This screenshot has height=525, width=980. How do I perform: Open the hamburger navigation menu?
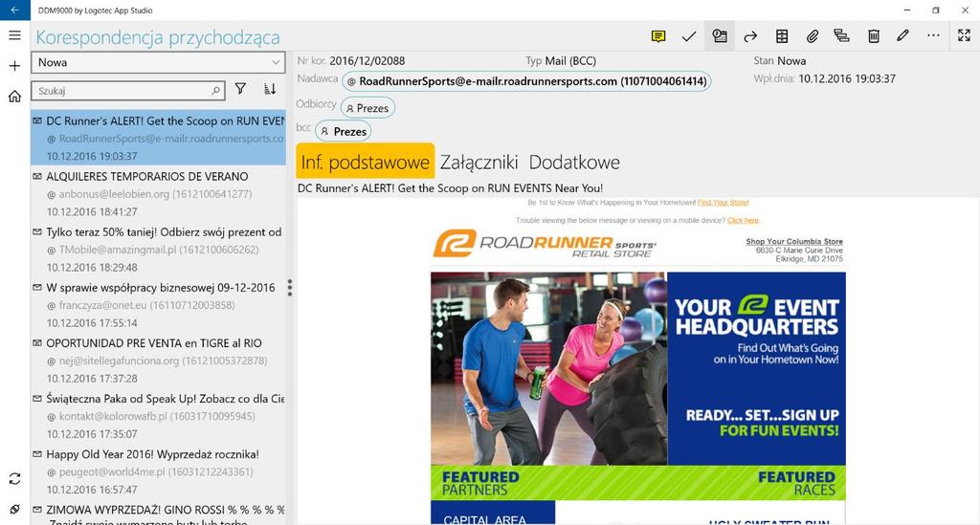point(15,35)
